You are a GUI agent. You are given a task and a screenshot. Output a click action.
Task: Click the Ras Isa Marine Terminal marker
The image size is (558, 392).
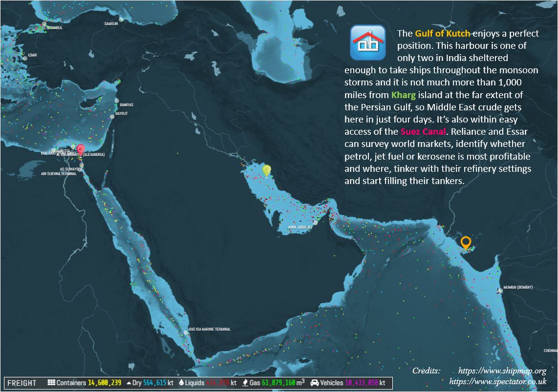tap(185, 332)
